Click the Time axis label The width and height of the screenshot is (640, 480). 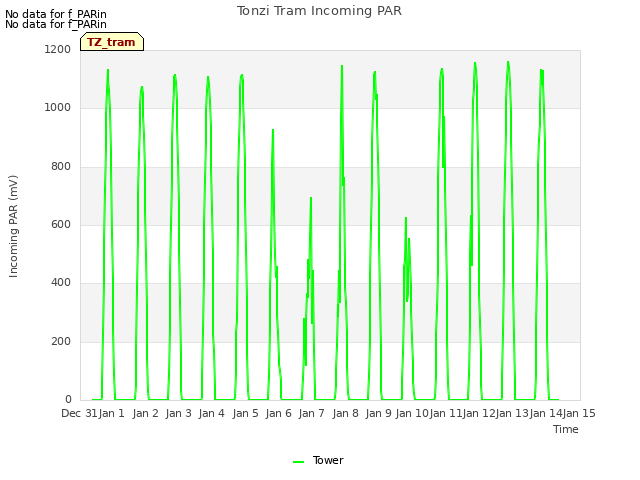pos(566,429)
